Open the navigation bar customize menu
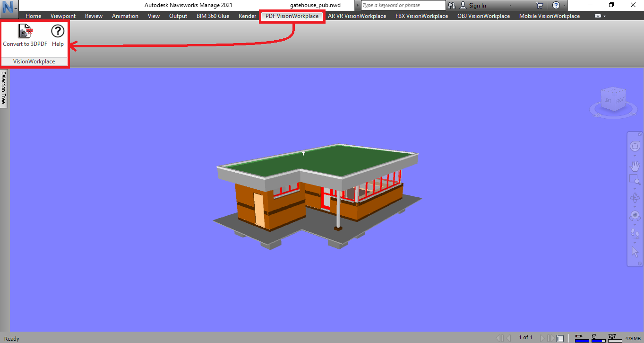The height and width of the screenshot is (343, 644). click(x=640, y=264)
